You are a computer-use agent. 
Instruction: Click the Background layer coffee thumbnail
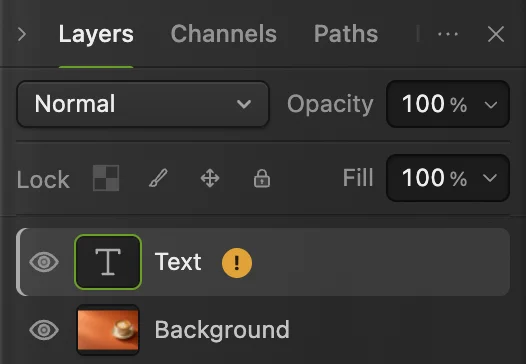pos(108,330)
